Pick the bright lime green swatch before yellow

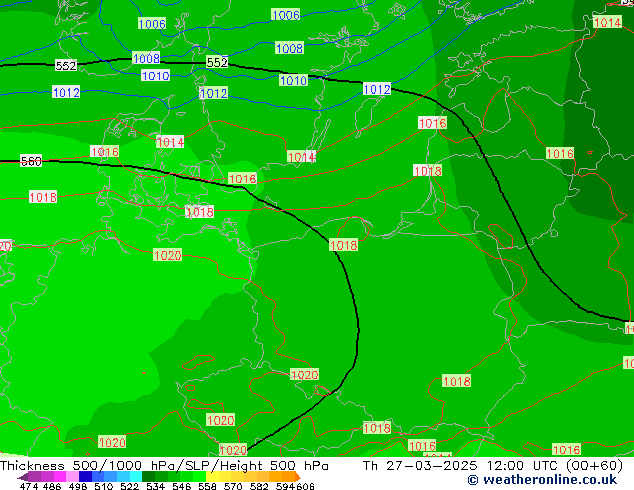click(199, 477)
